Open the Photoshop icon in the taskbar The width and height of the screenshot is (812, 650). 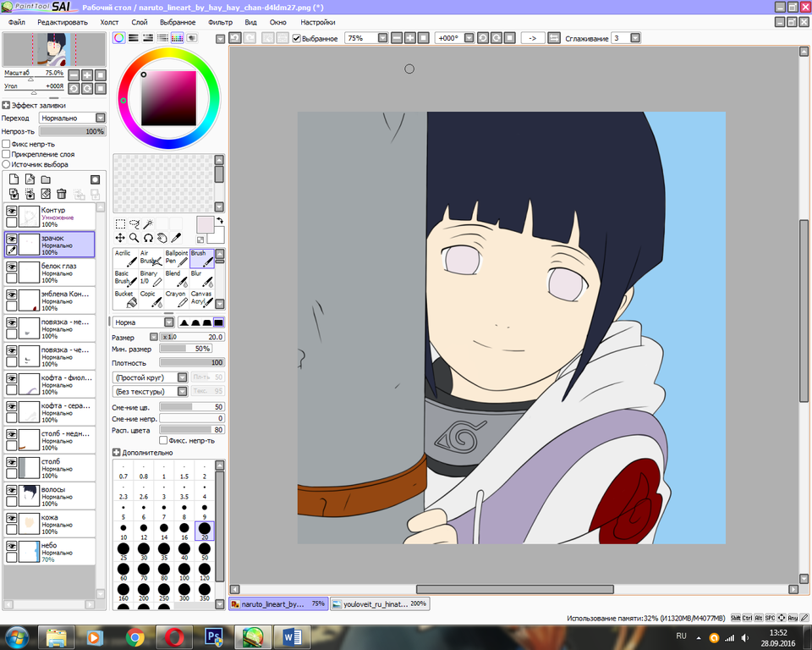click(213, 637)
